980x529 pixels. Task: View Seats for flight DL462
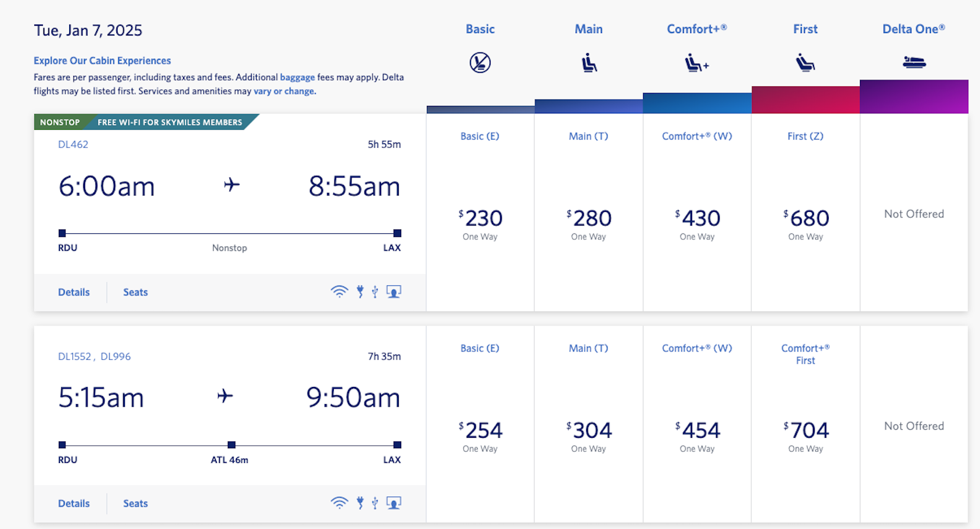point(135,292)
